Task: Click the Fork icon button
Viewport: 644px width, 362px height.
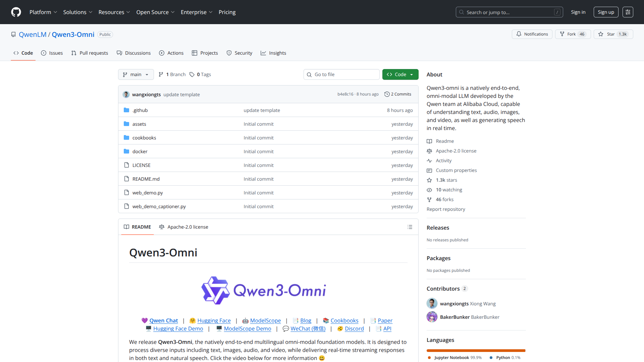Action: tap(562, 34)
